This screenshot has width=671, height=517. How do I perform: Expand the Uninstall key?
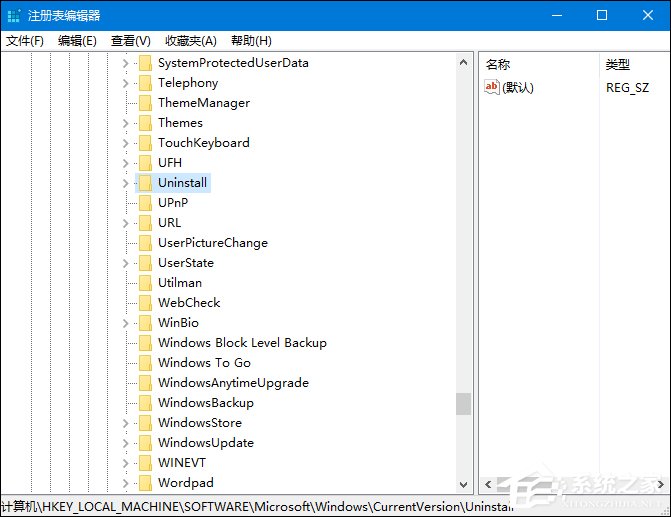click(x=125, y=183)
